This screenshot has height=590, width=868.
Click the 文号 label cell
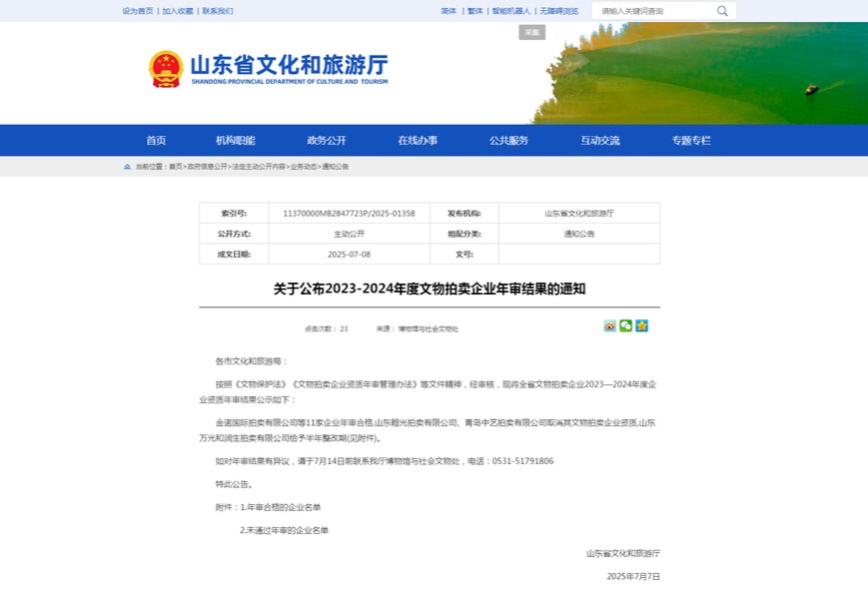(x=463, y=255)
